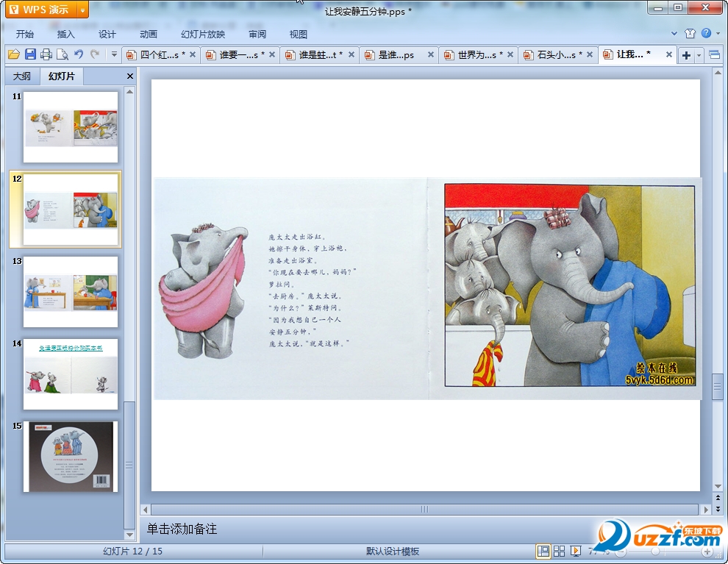Select slide 13 thumbnail
Image resolution: width=728 pixels, height=564 pixels.
(x=71, y=292)
